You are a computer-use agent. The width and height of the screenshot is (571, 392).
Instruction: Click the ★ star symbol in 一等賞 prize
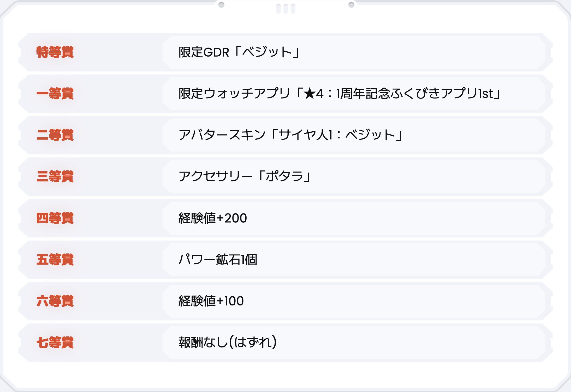(310, 93)
